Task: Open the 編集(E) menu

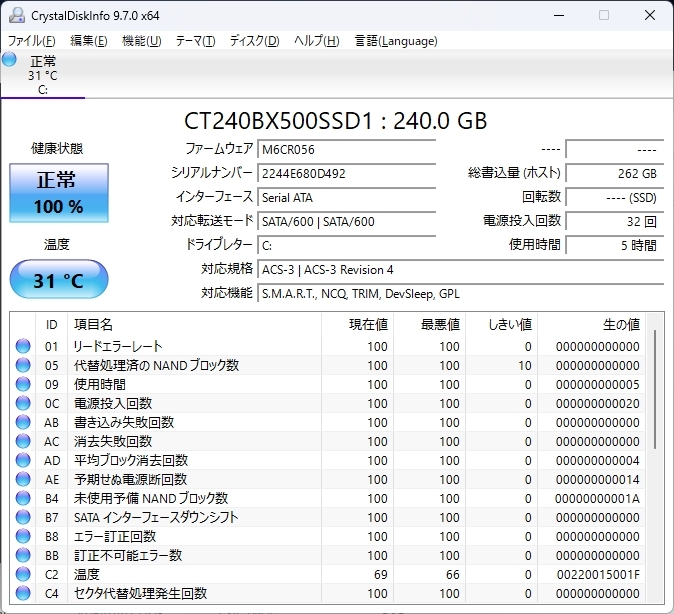Action: 89,41
